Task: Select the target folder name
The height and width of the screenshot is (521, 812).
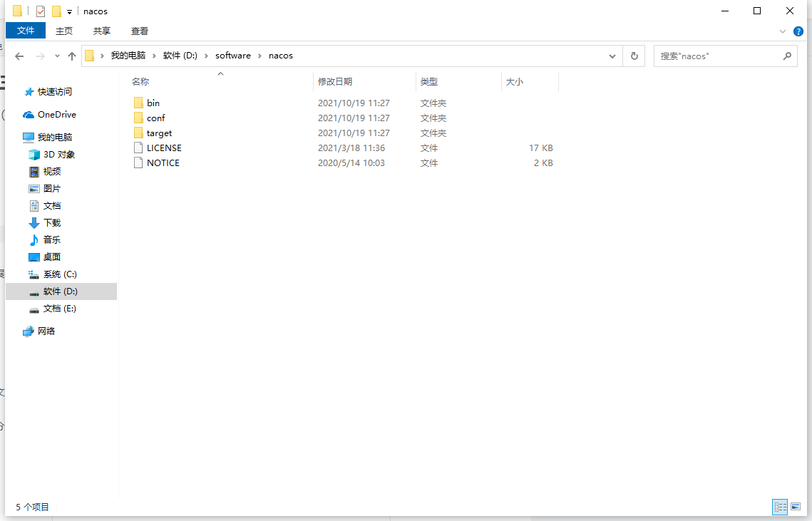Action: pyautogui.click(x=159, y=133)
